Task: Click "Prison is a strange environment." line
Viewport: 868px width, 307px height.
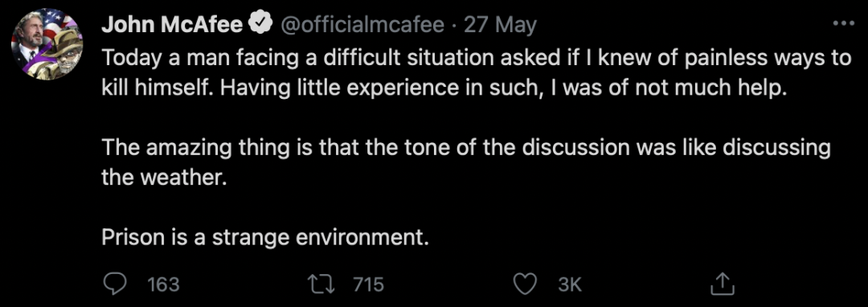Action: pyautogui.click(x=265, y=238)
